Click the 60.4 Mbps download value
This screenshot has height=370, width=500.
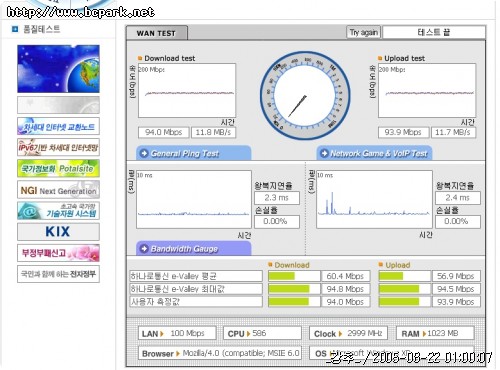point(346,276)
